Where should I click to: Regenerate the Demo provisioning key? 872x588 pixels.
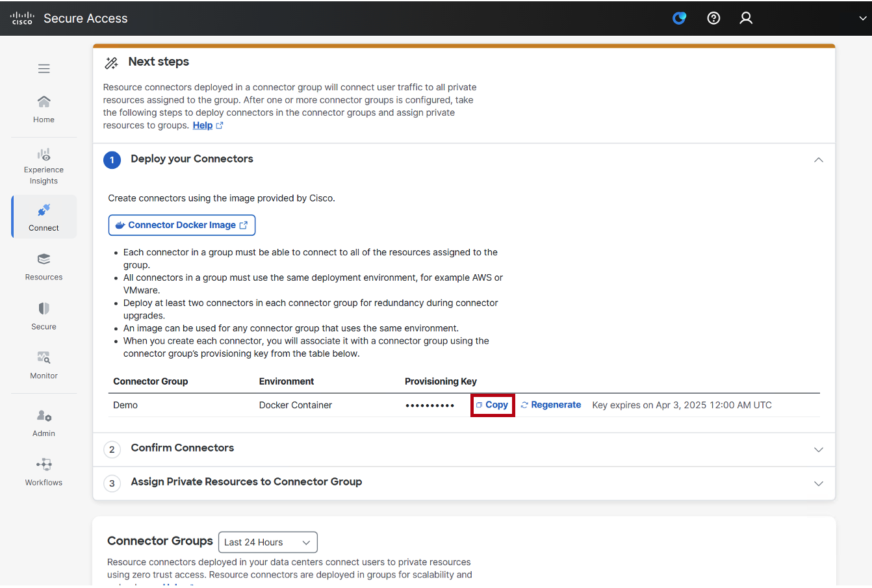551,405
